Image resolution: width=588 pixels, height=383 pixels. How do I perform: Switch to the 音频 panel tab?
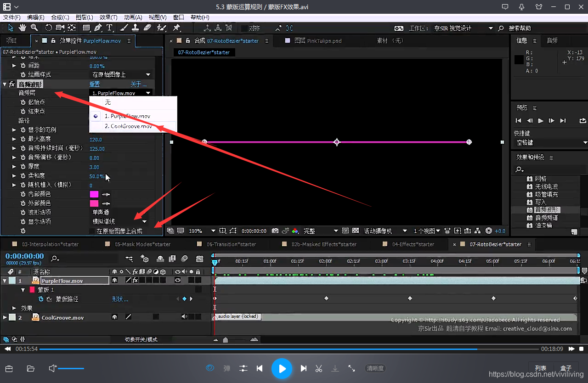click(552, 40)
